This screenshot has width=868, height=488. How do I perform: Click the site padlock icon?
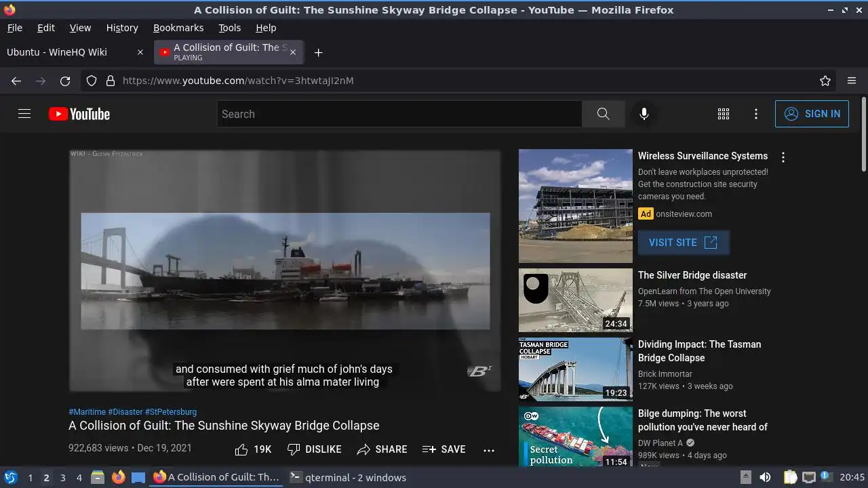tap(111, 81)
